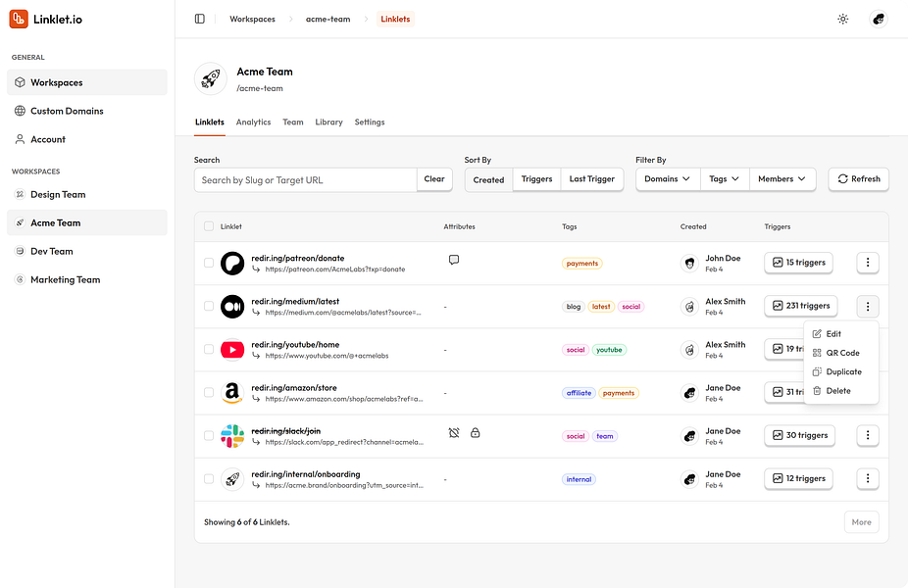Image resolution: width=908 pixels, height=588 pixels.
Task: Click the Refresh button
Action: pyautogui.click(x=858, y=179)
